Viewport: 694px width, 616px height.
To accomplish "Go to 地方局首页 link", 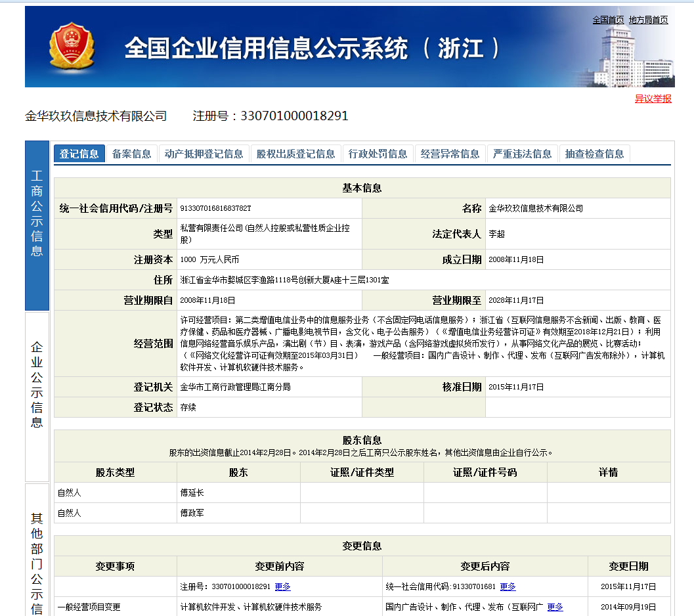I will 649,20.
